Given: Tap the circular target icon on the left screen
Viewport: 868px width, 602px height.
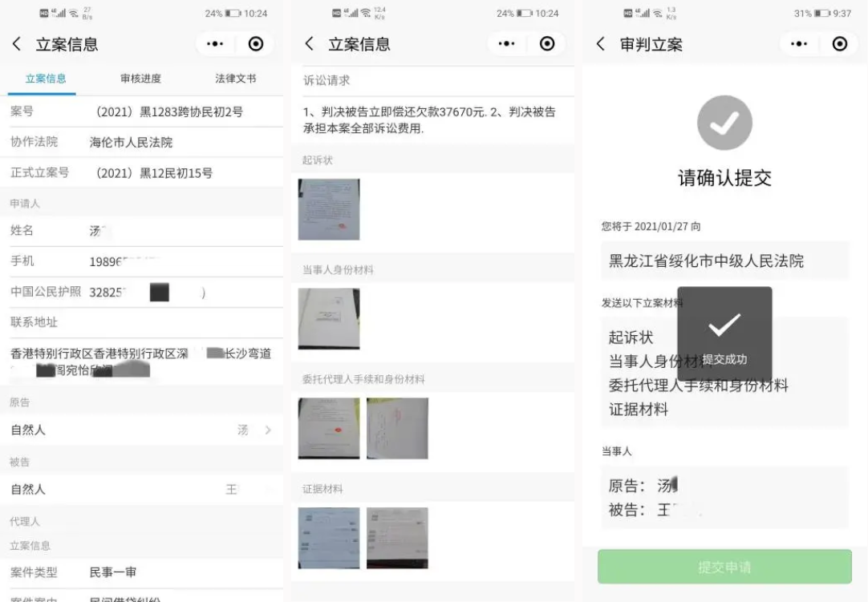Looking at the screenshot, I should (256, 44).
